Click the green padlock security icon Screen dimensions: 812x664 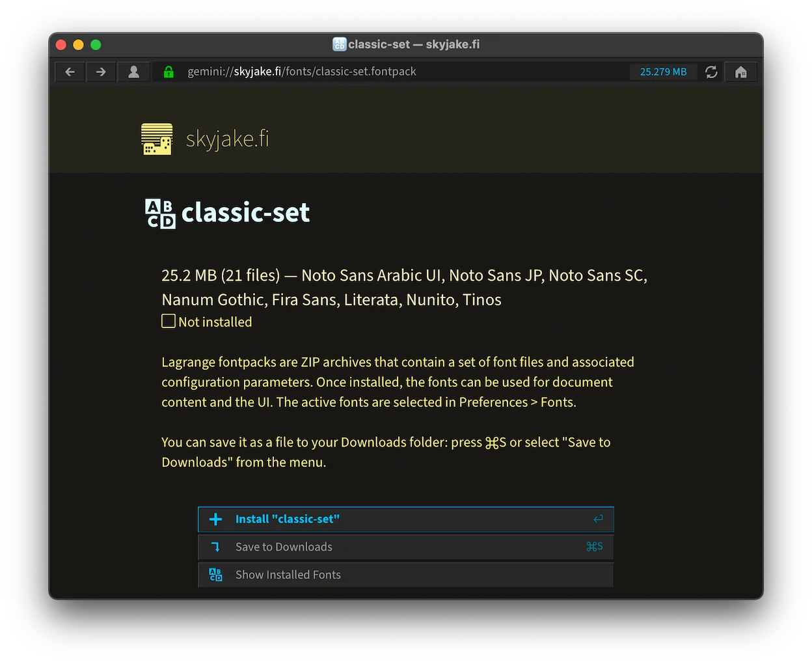169,72
